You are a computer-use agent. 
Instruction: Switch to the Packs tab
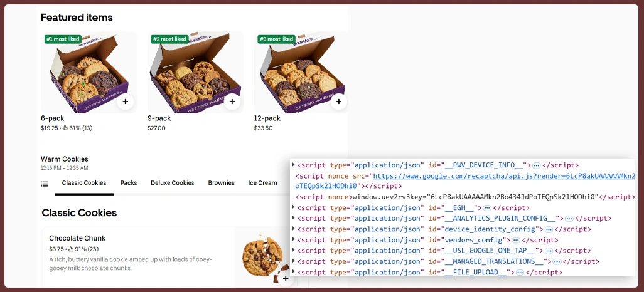point(129,183)
